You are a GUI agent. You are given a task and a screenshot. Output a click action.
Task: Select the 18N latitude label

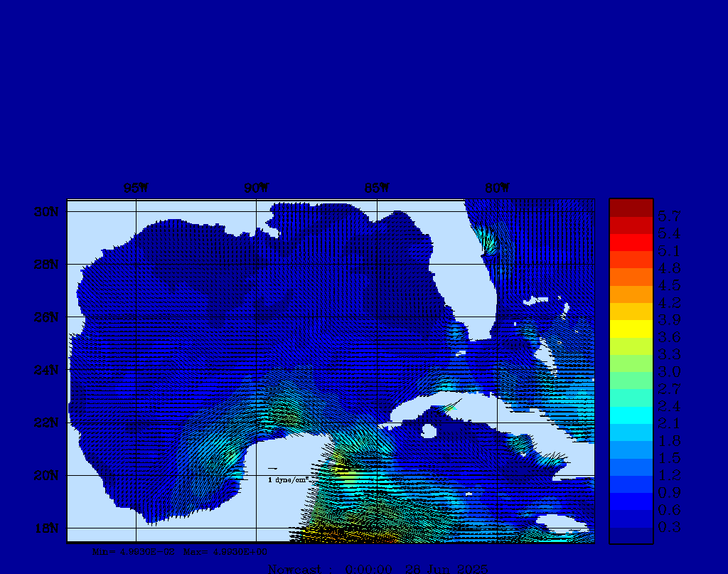pos(45,528)
